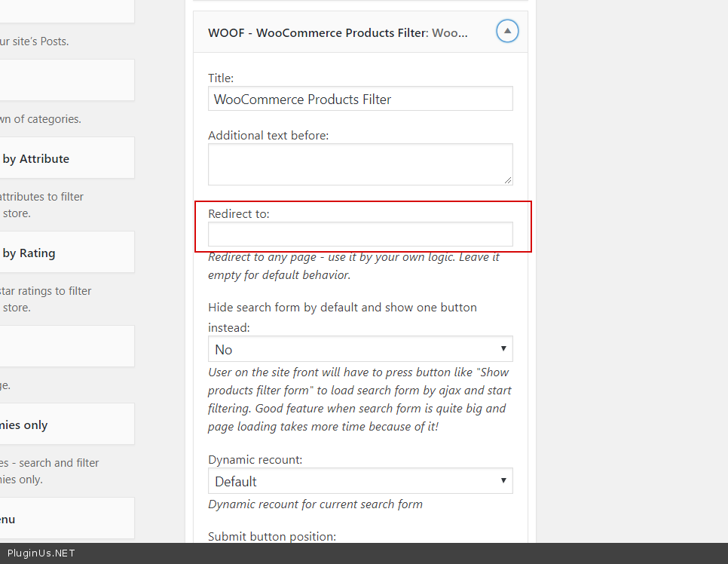
Task: Open the Dynamic recount dropdown
Action: point(360,481)
